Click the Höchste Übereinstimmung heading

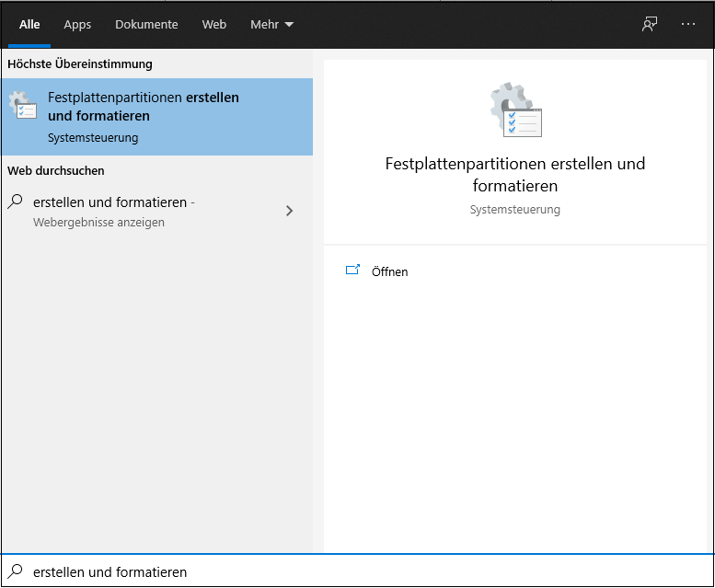80,63
